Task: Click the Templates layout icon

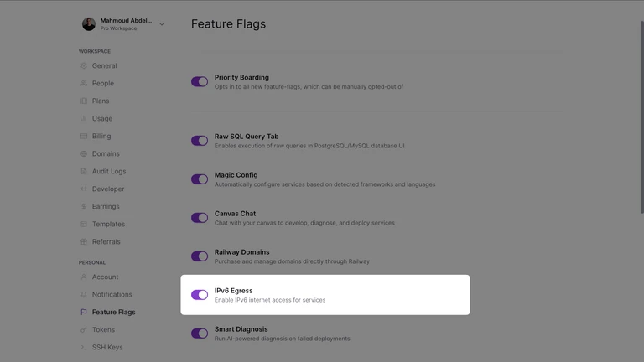Action: (84, 224)
